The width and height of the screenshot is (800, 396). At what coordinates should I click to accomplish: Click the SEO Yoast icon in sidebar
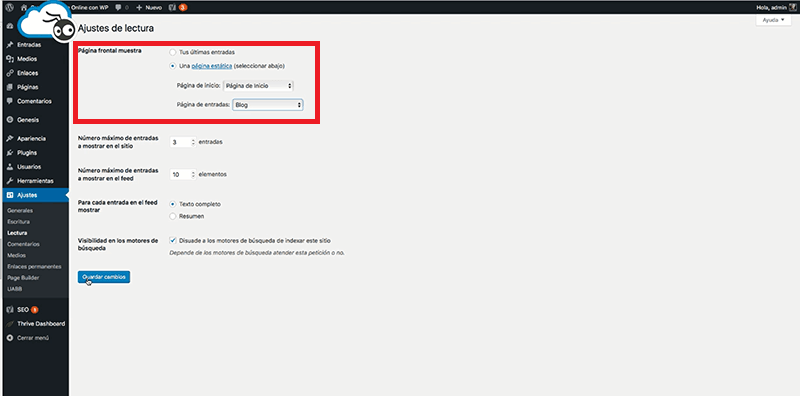tap(10, 310)
